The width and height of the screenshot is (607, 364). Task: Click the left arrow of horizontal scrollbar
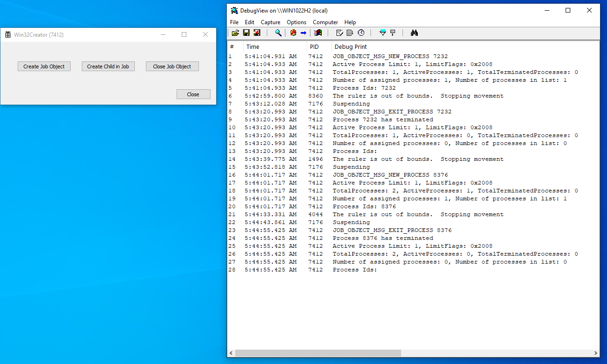(x=231, y=353)
